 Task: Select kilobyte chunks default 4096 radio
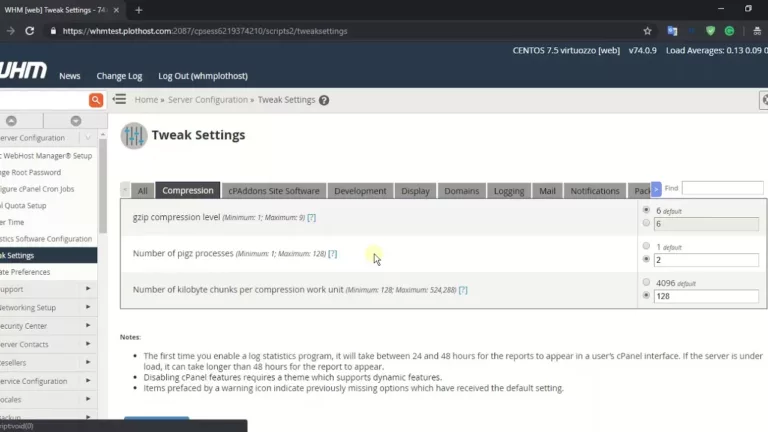pyautogui.click(x=646, y=282)
